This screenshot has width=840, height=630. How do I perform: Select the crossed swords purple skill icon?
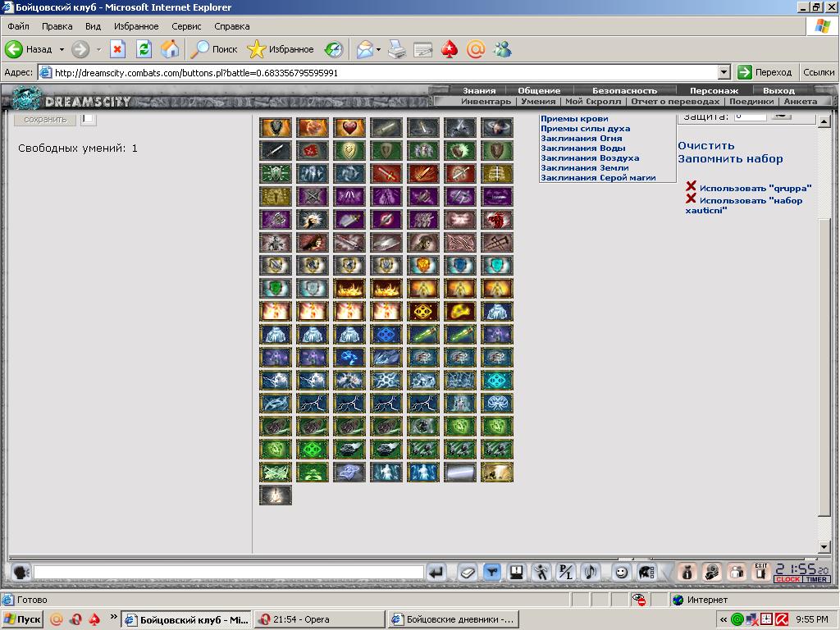pos(313,197)
